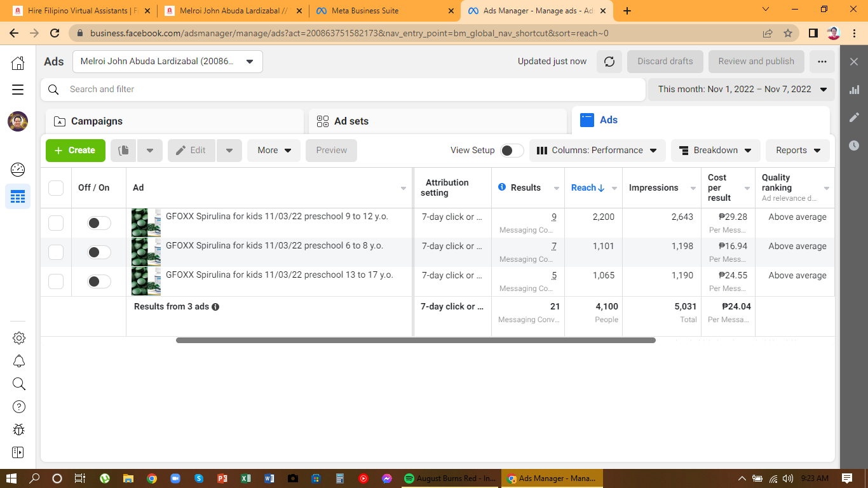Expand the arrow next to the Edit button

pos(229,151)
